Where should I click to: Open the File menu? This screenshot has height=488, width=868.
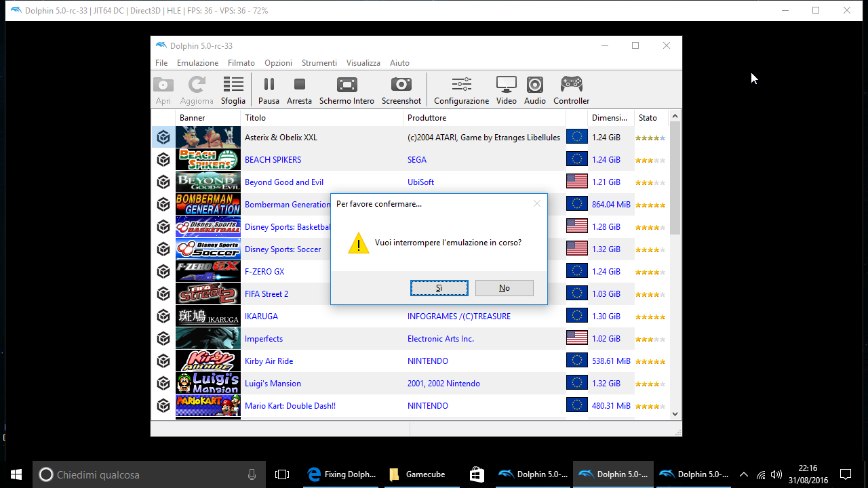click(x=161, y=63)
